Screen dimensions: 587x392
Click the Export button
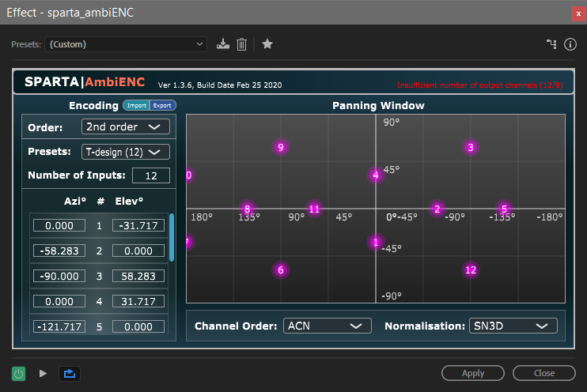click(162, 105)
